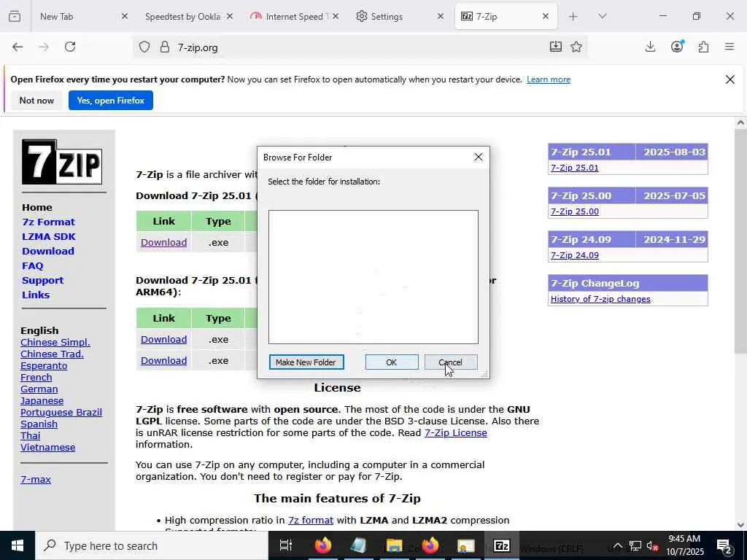Open the Firefox View icon at top left
747x560 pixels.
click(15, 16)
